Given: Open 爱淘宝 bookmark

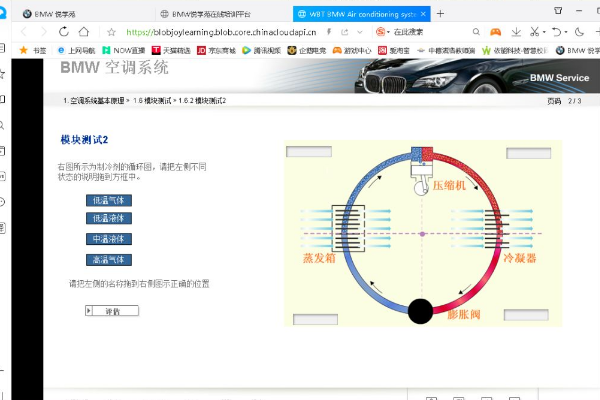Looking at the screenshot, I should 394,50.
